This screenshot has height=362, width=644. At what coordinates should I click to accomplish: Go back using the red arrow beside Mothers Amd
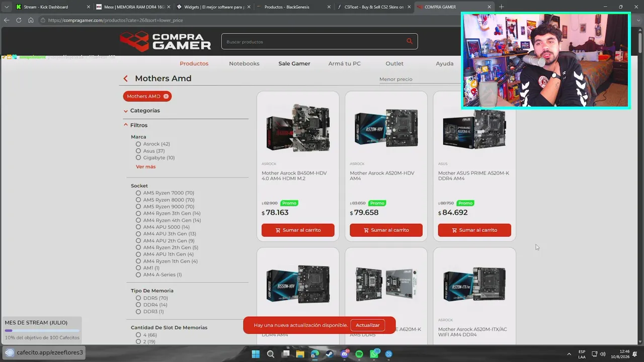click(x=126, y=78)
